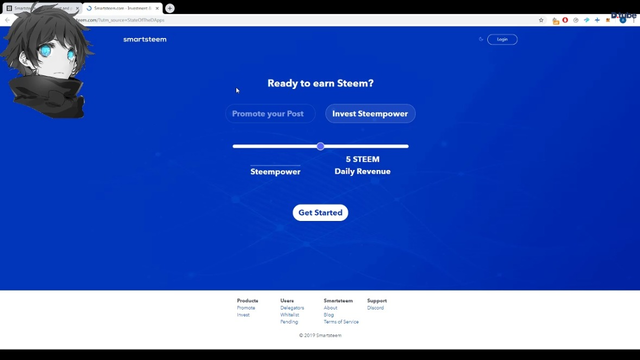Open the Blog footer link
Image resolution: width=640 pixels, height=360 pixels.
coord(329,315)
